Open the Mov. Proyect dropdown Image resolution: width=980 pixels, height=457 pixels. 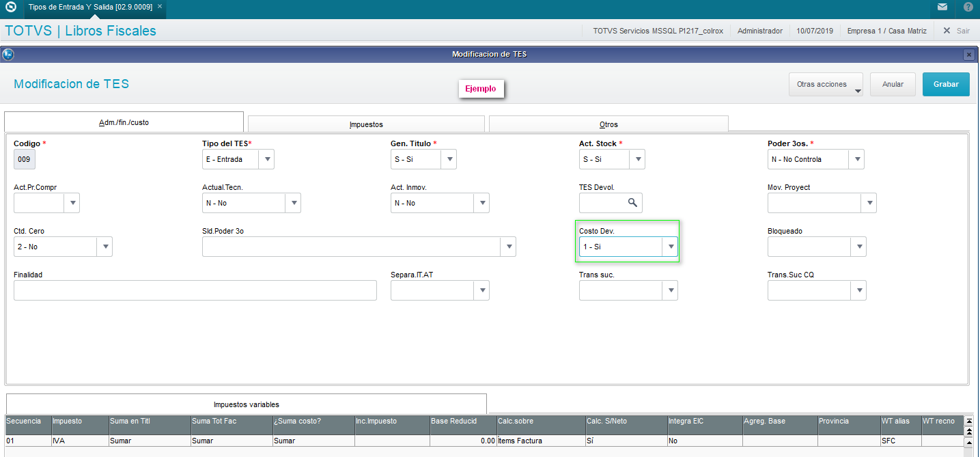(869, 203)
